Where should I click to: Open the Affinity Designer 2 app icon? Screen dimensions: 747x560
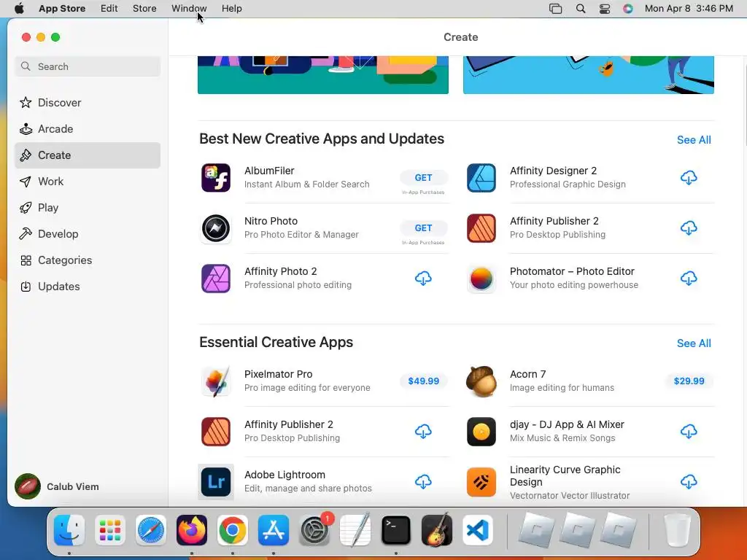pos(481,178)
